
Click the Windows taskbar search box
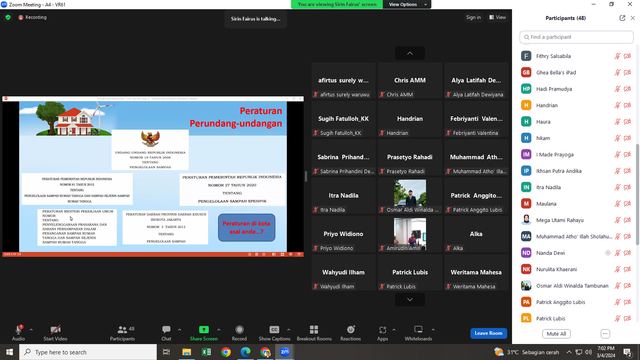(x=88, y=352)
